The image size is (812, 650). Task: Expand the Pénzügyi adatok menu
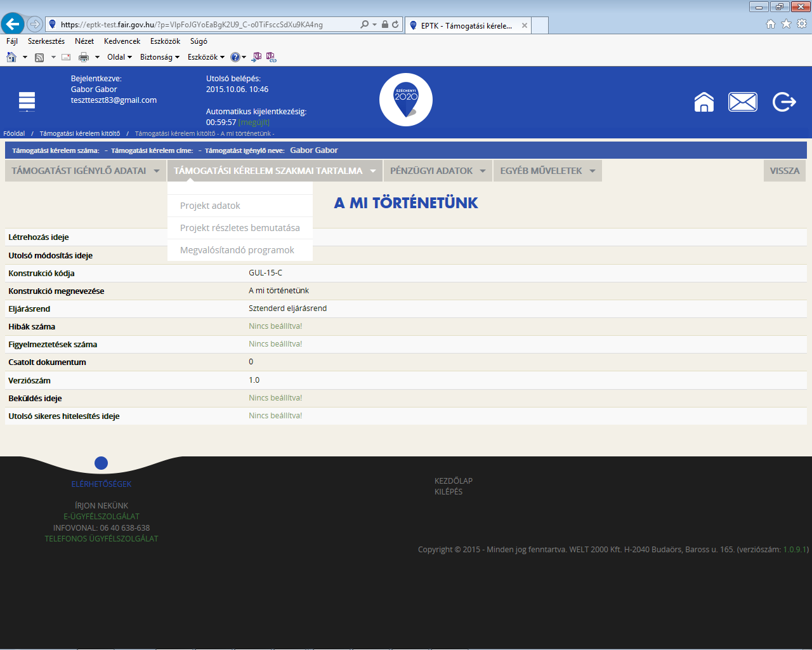[x=438, y=171]
